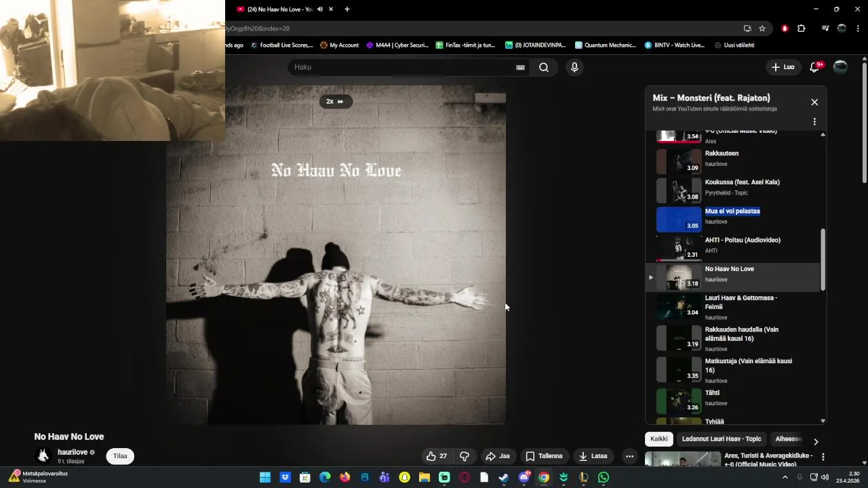Open Steam from the taskbar
Viewport: 868px width, 488px height.
(503, 477)
